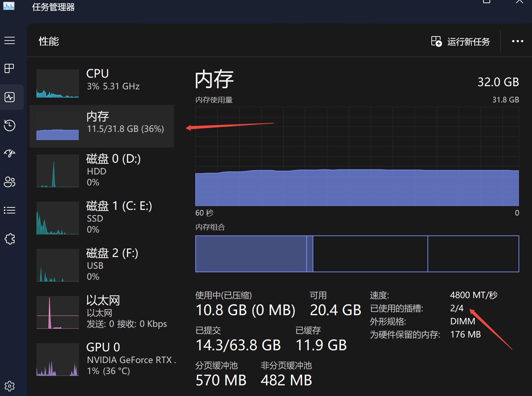Expand the hamburger navigation menu
The image size is (532, 396).
pos(10,40)
